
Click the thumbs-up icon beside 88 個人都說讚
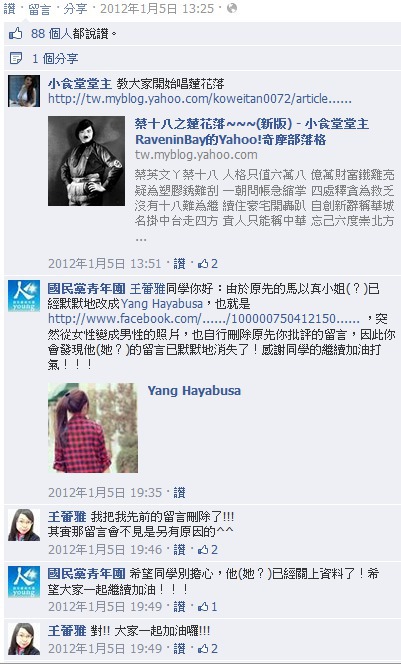(x=16, y=33)
